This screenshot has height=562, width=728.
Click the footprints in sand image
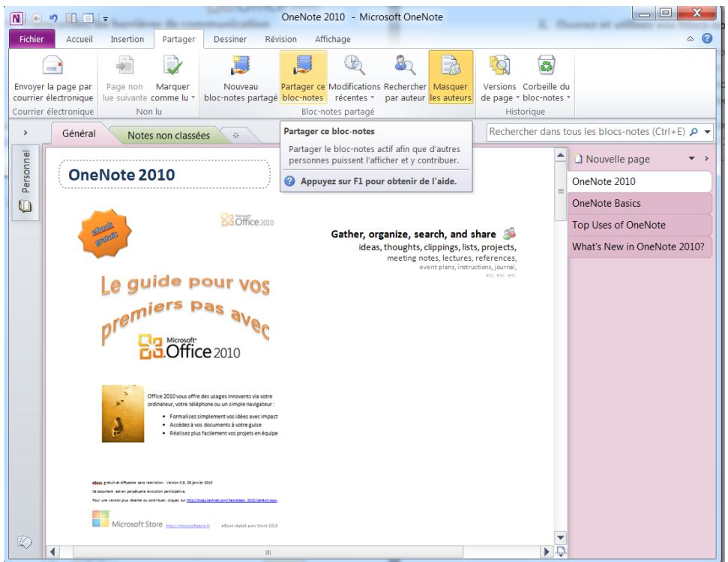[123, 414]
